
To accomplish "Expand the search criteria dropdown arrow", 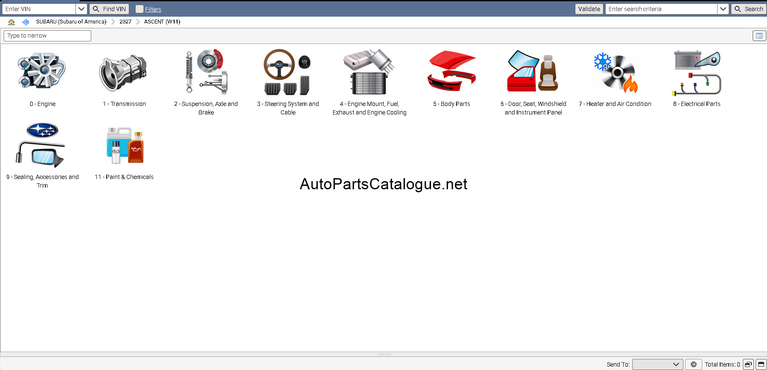I will coord(723,9).
